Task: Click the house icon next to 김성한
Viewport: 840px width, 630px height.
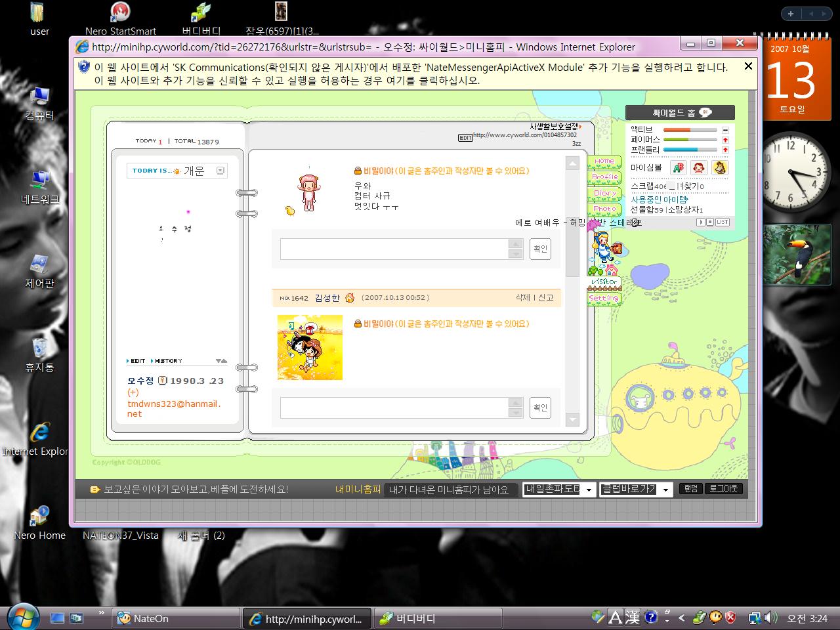Action: 349,298
